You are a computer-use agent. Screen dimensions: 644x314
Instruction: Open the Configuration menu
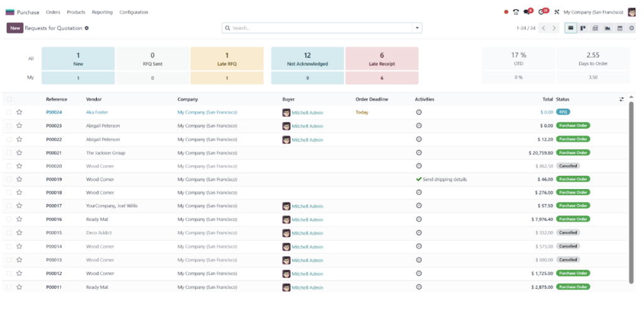coord(133,13)
